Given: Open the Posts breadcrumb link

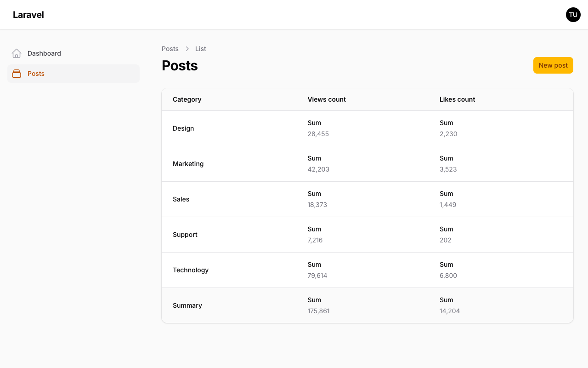Looking at the screenshot, I should tap(170, 48).
